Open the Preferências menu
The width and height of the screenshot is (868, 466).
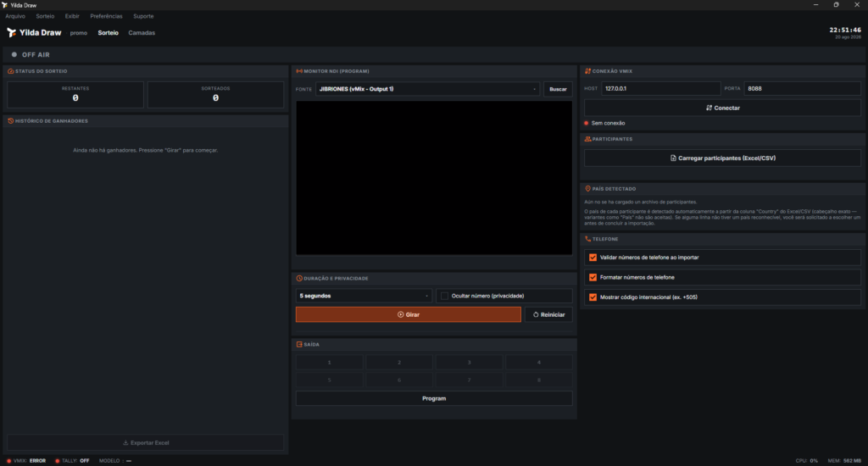pos(106,16)
